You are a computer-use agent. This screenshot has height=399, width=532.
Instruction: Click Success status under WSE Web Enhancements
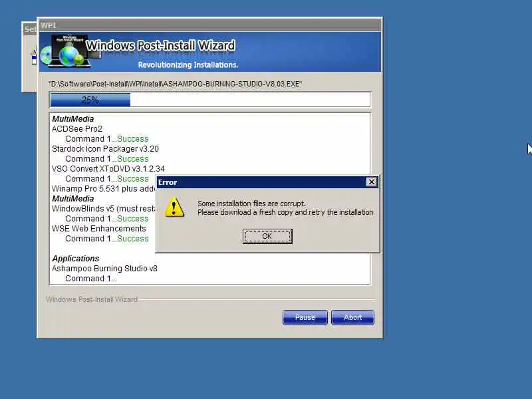click(132, 239)
